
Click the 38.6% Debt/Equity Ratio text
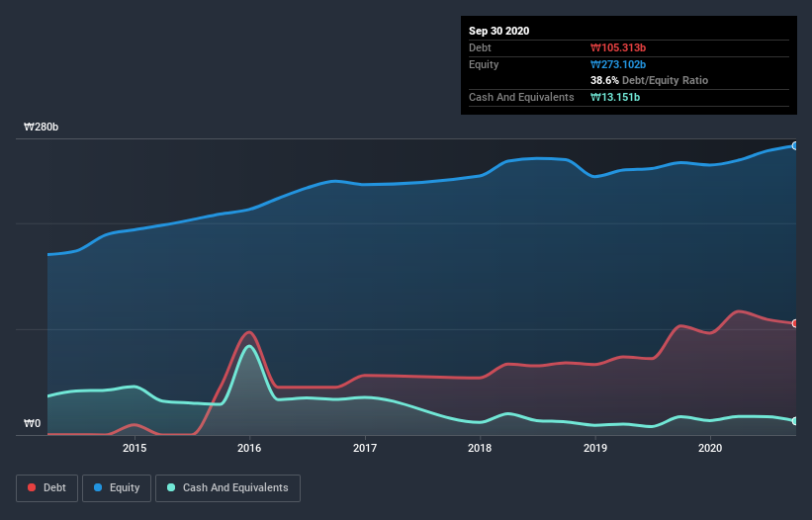point(649,81)
